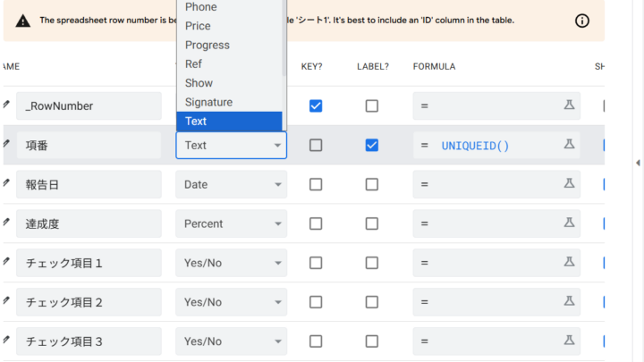Open the formula flask icon for _RowNumber
Screen dimensions: 644x362
point(568,105)
